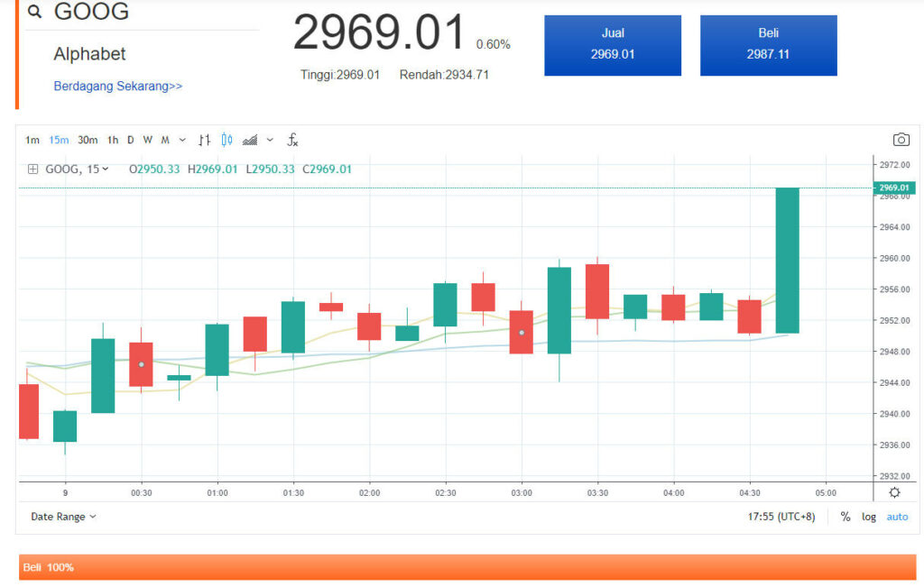
Task: Click the Beli 2987.11 buy button
Action: (x=769, y=45)
